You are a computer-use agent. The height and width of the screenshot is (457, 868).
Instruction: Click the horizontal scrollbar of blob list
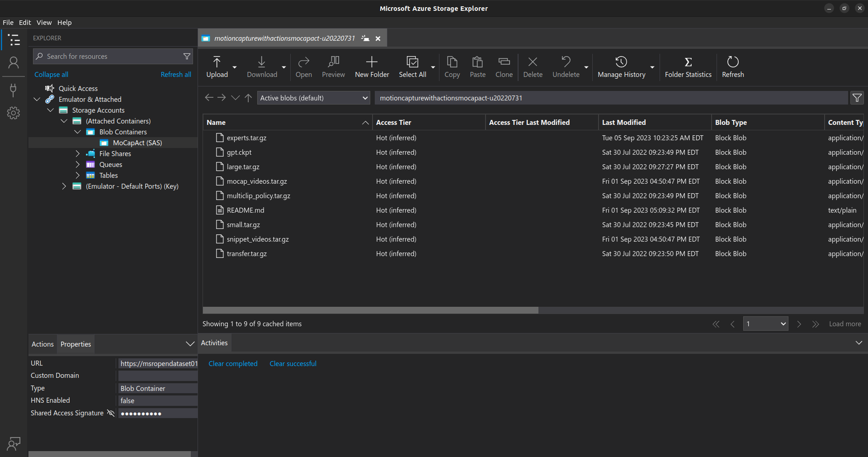pyautogui.click(x=370, y=310)
